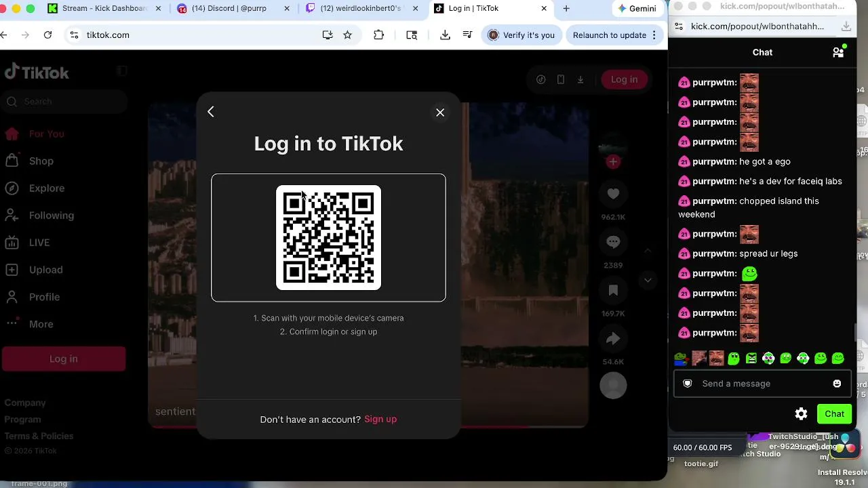868x488 pixels.
Task: Open the media controls icon in Chrome toolbar
Action: [467, 35]
